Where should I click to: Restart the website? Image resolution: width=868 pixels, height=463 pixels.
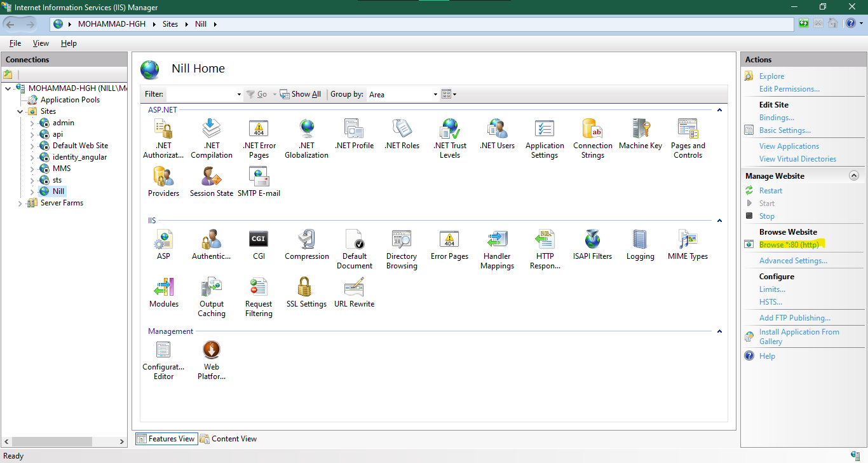coord(771,191)
